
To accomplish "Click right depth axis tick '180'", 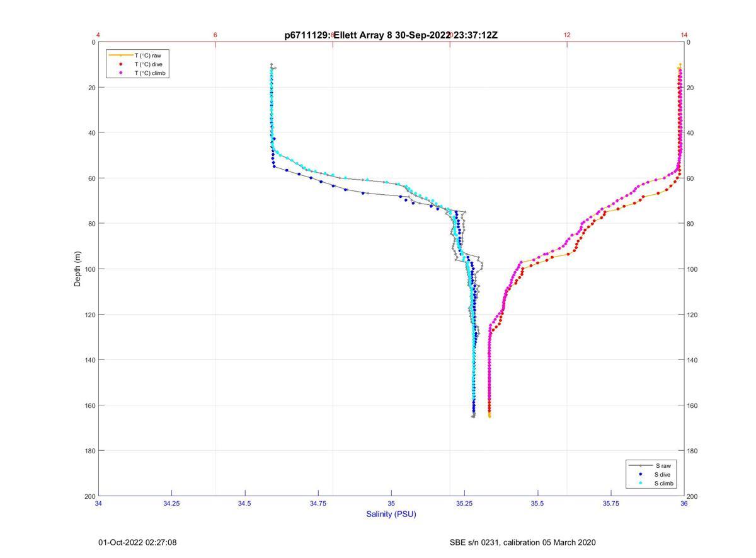I will click(x=692, y=451).
